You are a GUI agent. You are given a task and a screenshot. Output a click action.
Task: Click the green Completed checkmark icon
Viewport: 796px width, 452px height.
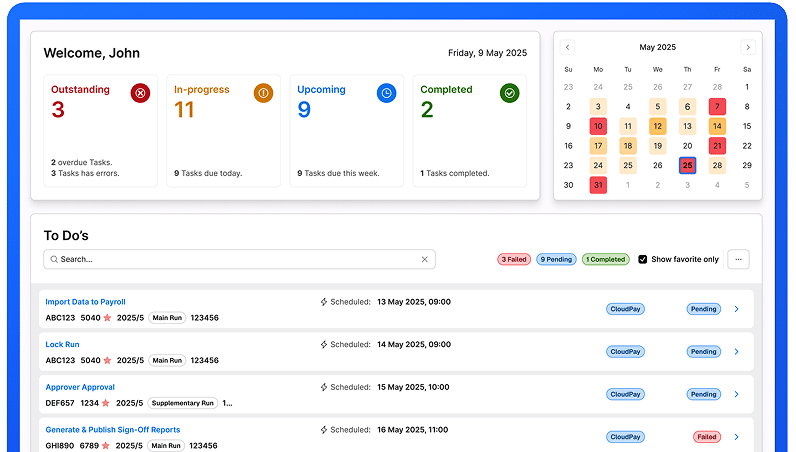tap(510, 93)
